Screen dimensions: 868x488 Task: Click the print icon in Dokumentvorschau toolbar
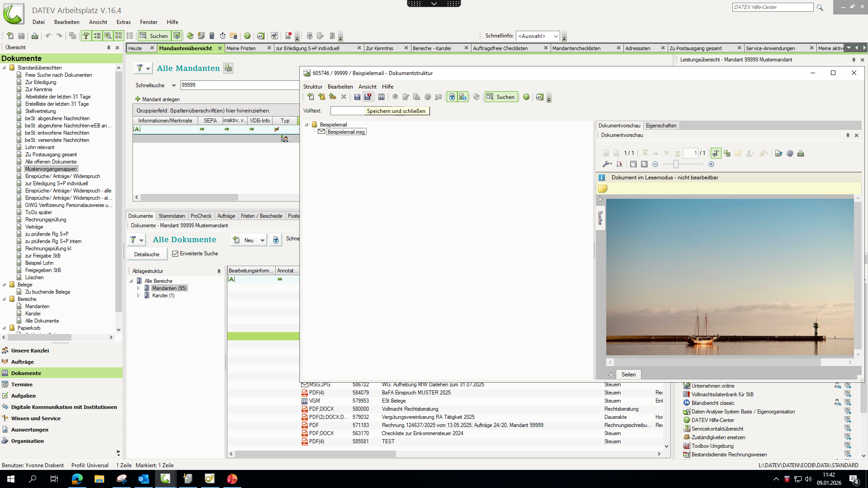[801, 154]
